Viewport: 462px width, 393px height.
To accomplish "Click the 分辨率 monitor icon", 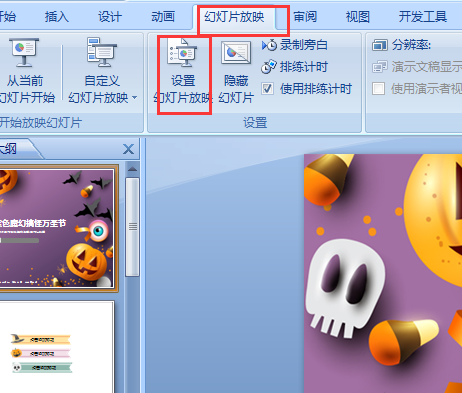I will click(380, 45).
